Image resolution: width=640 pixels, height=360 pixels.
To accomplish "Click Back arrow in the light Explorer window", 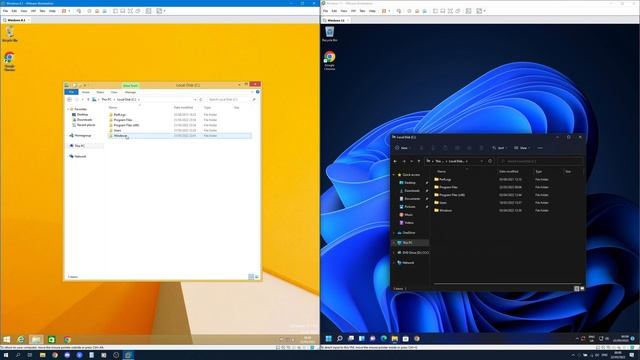I will (69, 99).
